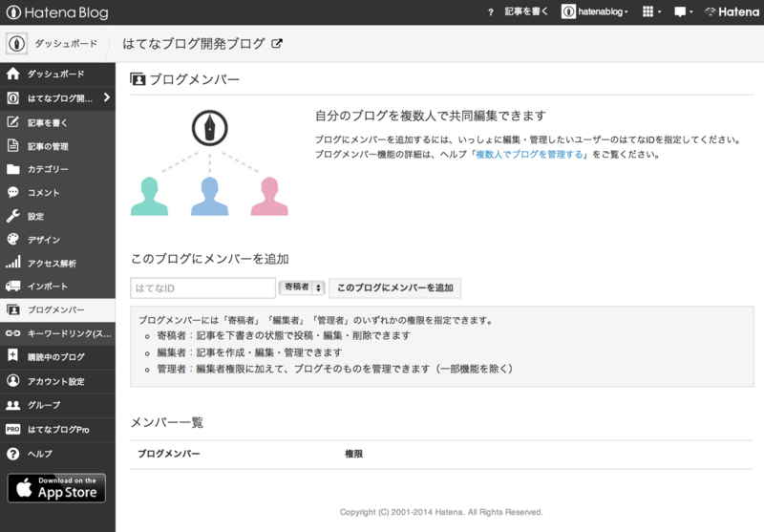
Task: Click the 権限 table column header
Action: point(353,454)
